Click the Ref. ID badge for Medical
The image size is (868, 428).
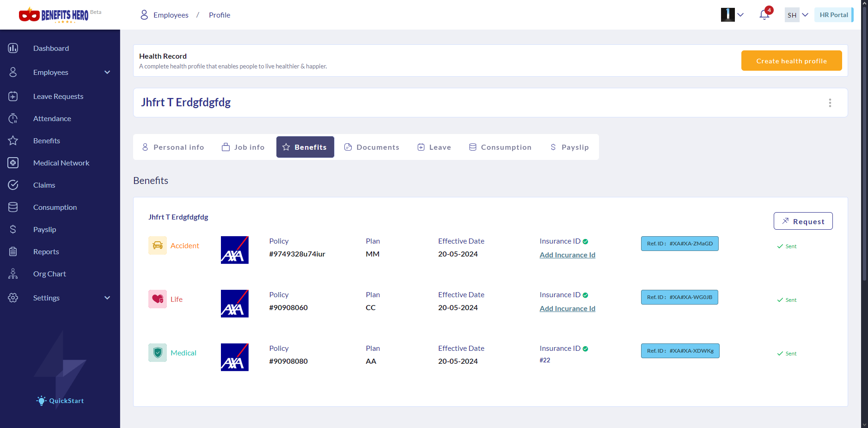[680, 351]
